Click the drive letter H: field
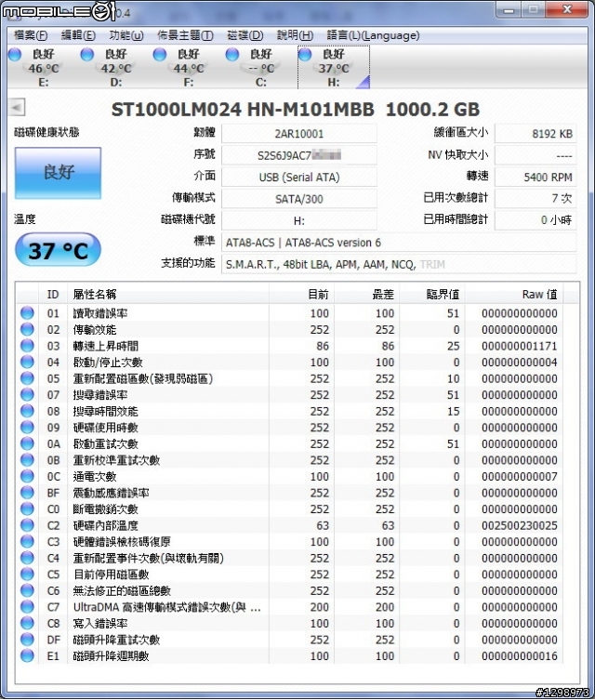Image resolution: width=595 pixels, height=700 pixels. [299, 220]
